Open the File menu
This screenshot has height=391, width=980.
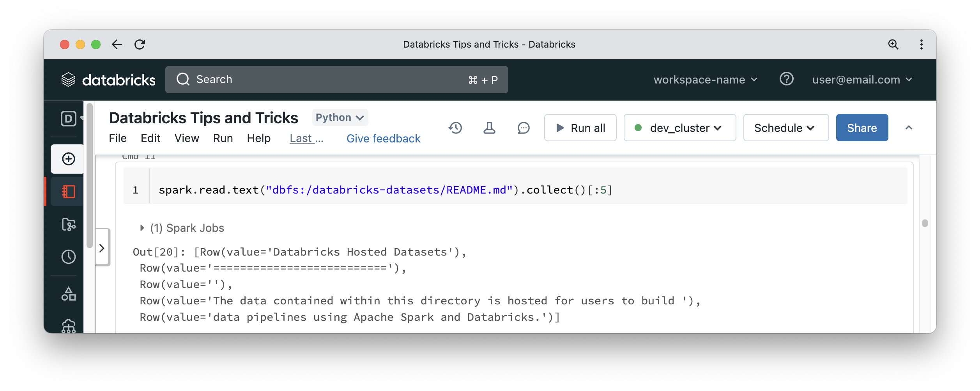click(118, 139)
